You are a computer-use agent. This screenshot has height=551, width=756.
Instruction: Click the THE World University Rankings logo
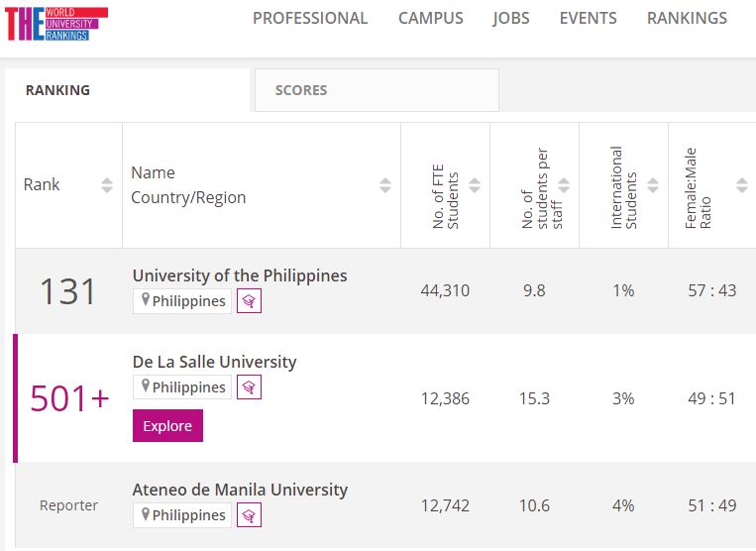[56, 24]
